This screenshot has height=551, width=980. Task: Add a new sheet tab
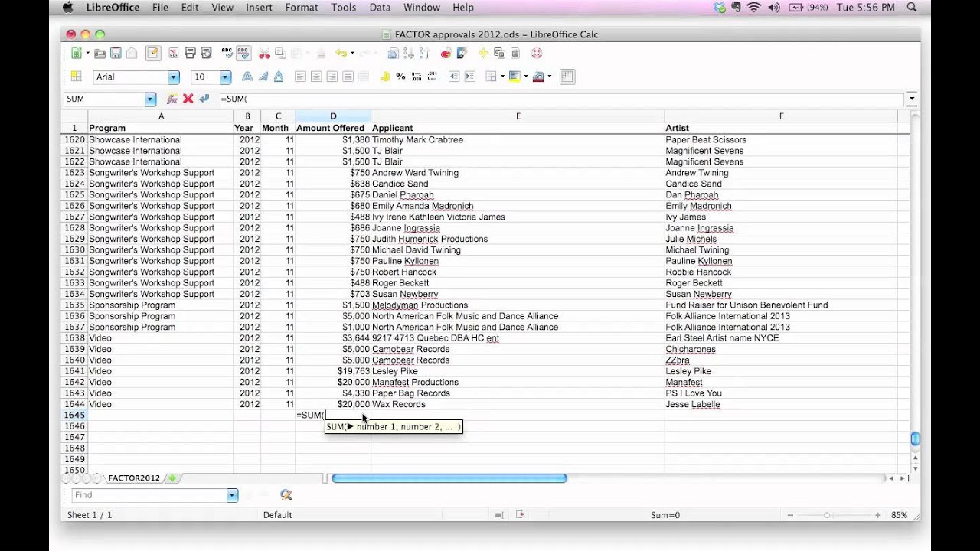click(x=172, y=478)
